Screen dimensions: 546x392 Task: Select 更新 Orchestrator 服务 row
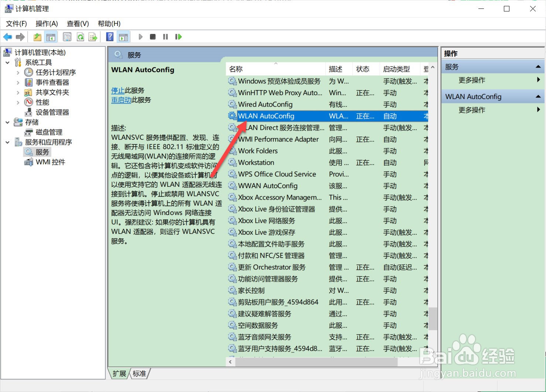327,267
